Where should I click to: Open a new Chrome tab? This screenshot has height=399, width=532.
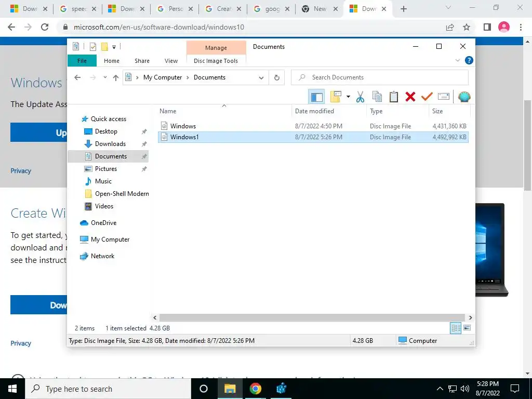pos(403,9)
